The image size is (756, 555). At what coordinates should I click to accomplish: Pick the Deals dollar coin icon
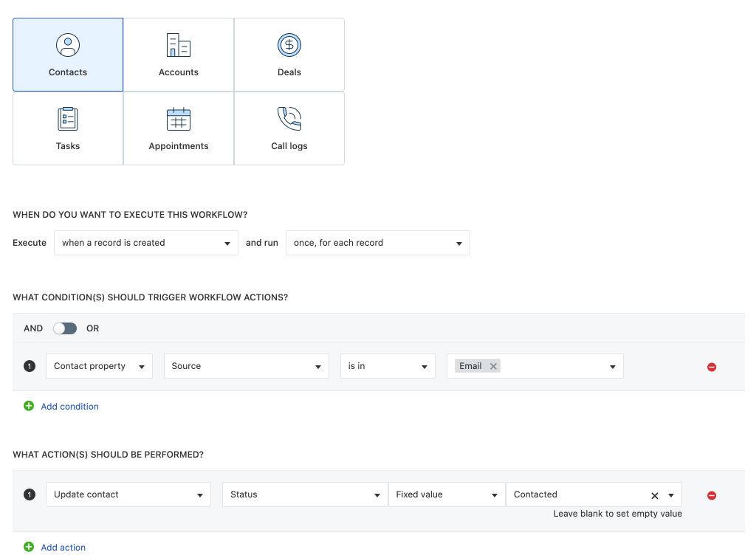coord(289,46)
